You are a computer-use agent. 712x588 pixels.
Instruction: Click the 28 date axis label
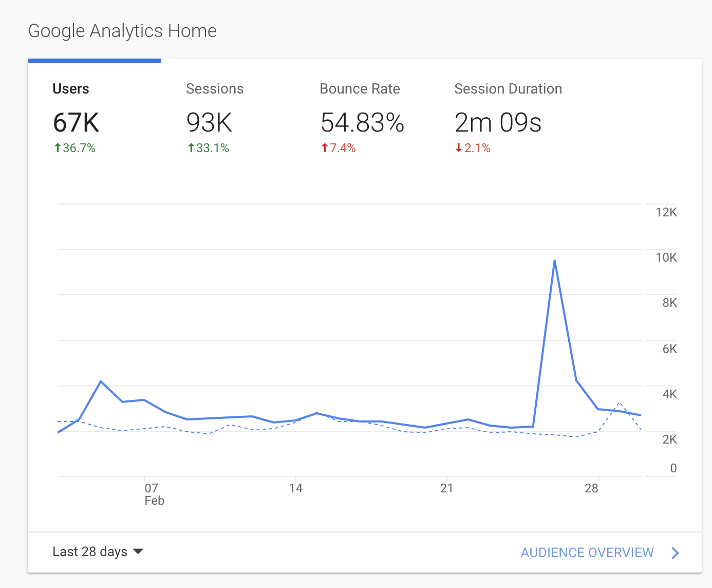pyautogui.click(x=591, y=488)
